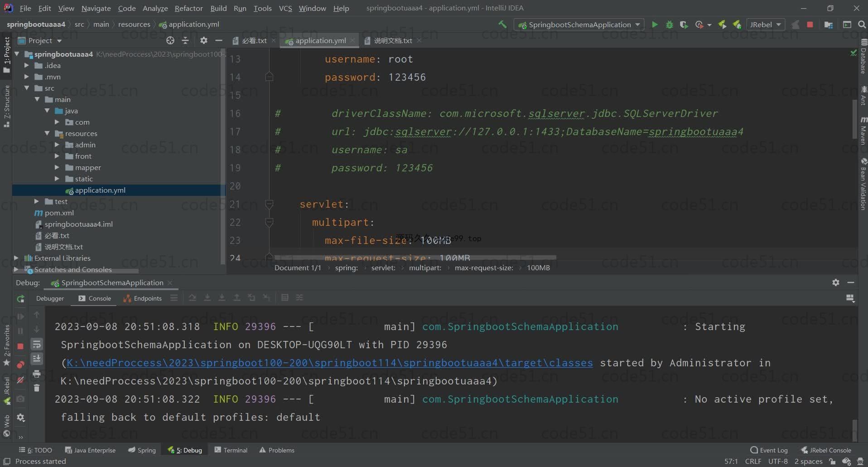Expand External Libraries node
This screenshot has height=467, width=868.
16,258
